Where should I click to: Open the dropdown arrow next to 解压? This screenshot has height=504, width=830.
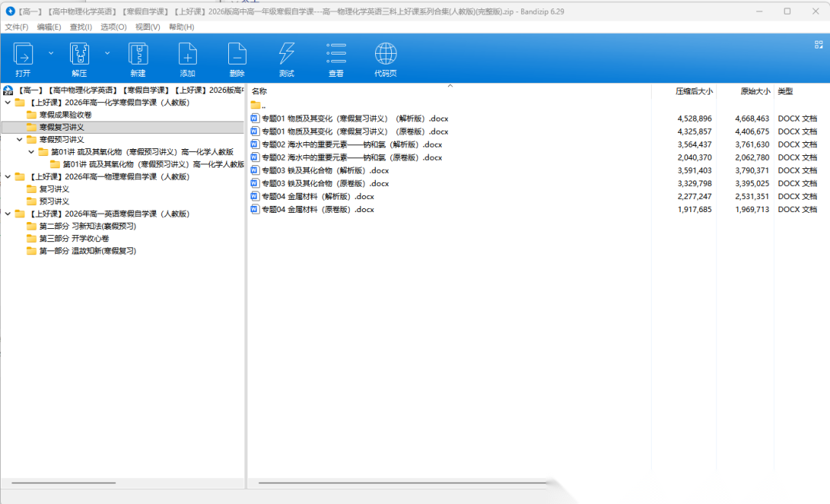tap(107, 53)
